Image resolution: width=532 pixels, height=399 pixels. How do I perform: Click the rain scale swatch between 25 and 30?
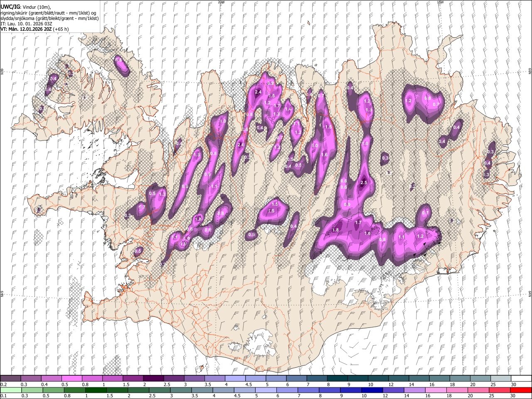[x=499, y=390]
